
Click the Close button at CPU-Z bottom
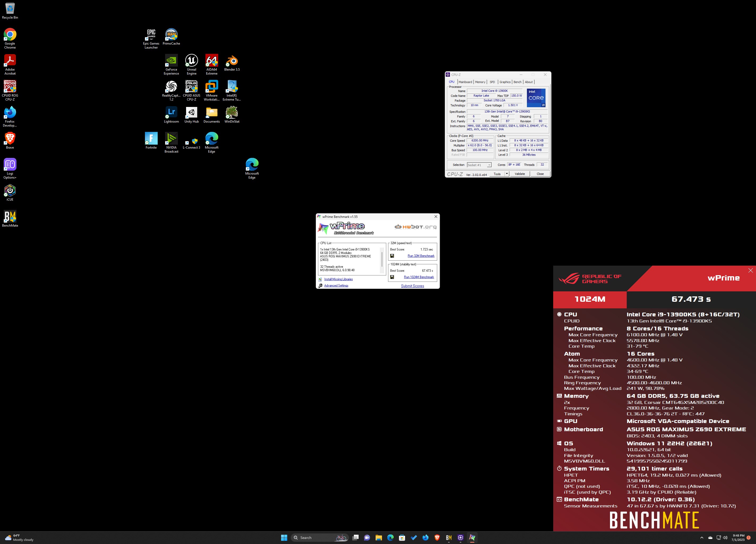point(540,174)
